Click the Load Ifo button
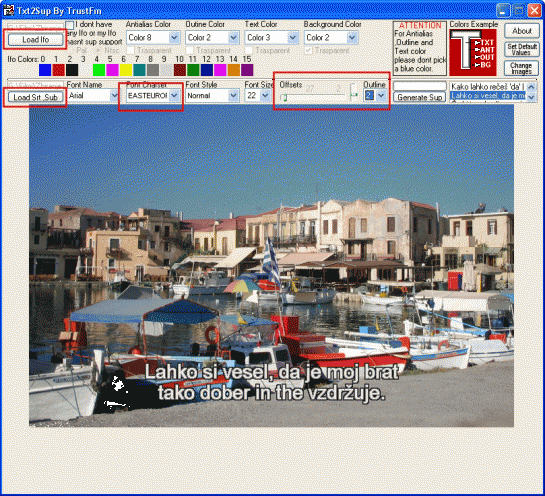This screenshot has width=545, height=496. [36, 40]
